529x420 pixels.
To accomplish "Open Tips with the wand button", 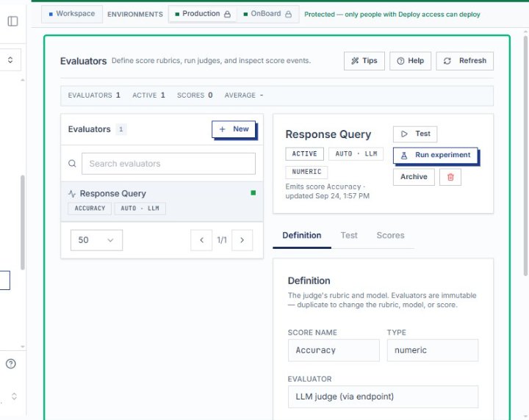I will 364,61.
